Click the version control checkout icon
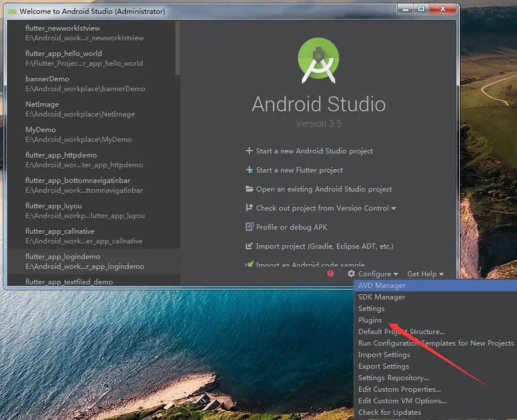Screen dimensions: 517x420 249,208
